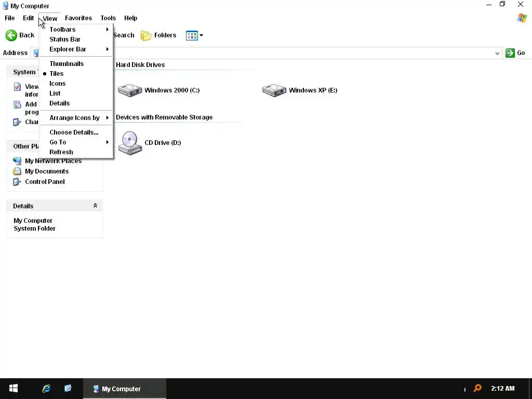Click the Add or remove programs icon
The width and height of the screenshot is (532, 399).
click(17, 104)
